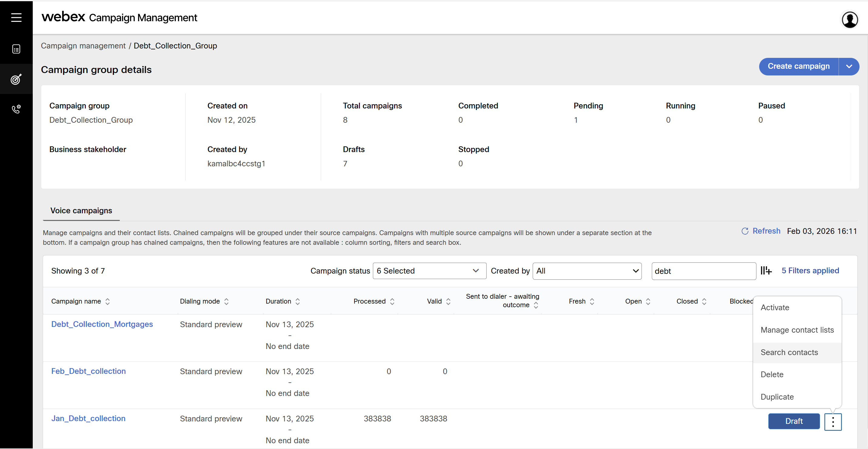Sort by Campaign name column

[108, 301]
